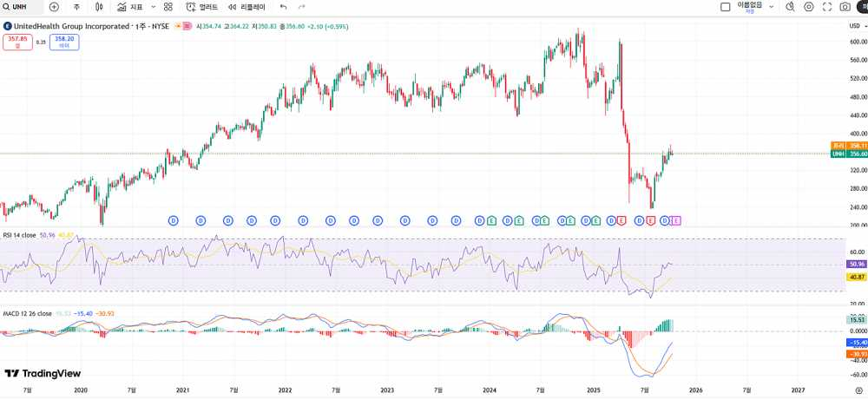The image size is (868, 399).
Task: Take a chart snapshot with camera icon
Action: pos(845,7)
